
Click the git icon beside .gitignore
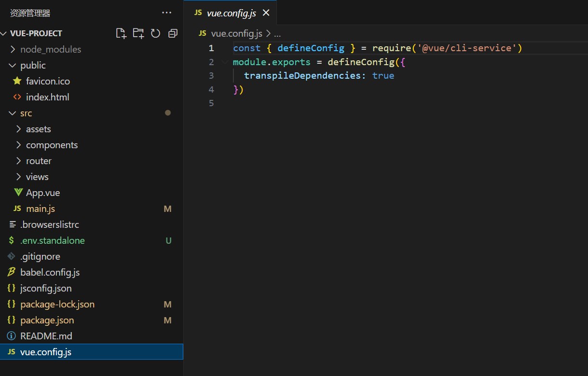coord(12,256)
